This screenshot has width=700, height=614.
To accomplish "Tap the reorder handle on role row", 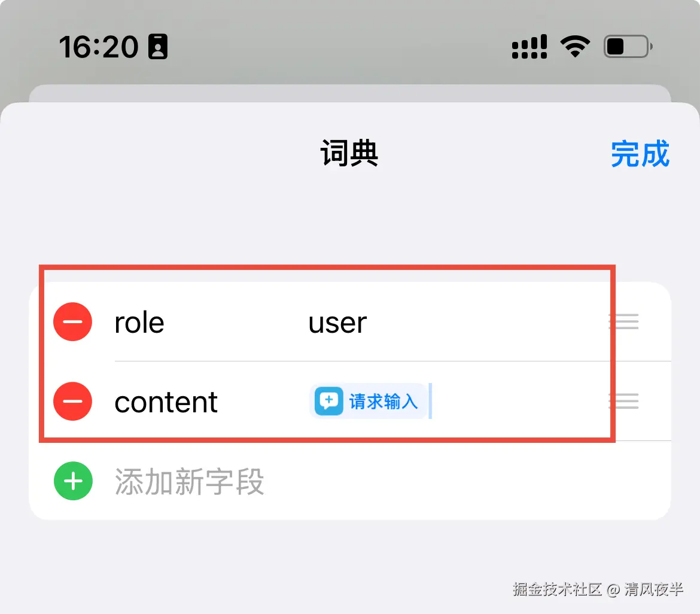I will coord(623,321).
